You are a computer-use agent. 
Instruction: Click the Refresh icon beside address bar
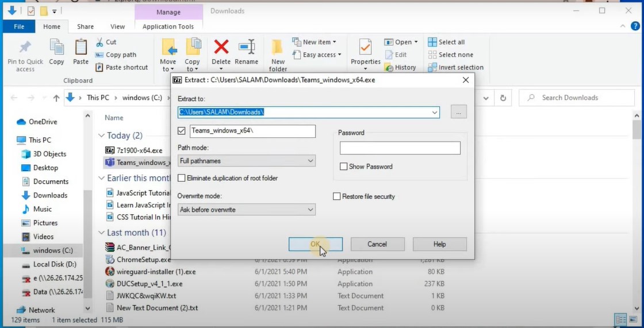tap(503, 98)
